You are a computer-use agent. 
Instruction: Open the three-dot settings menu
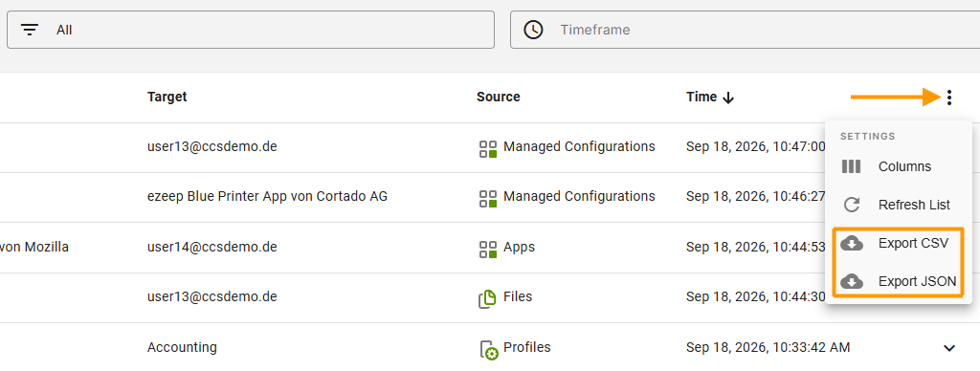(948, 97)
